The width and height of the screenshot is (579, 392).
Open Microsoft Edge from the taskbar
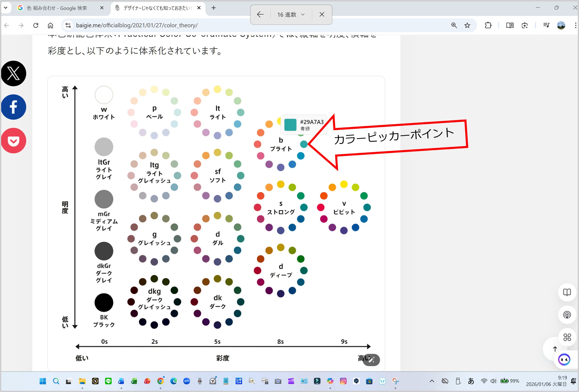[173, 381]
